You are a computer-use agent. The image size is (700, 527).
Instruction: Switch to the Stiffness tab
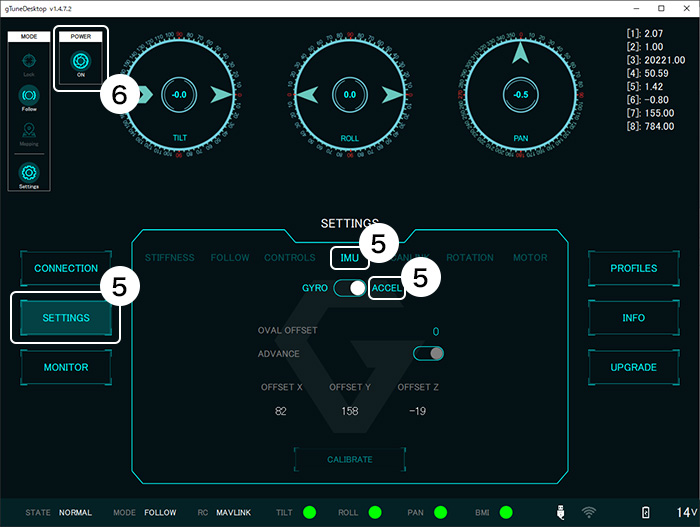170,258
